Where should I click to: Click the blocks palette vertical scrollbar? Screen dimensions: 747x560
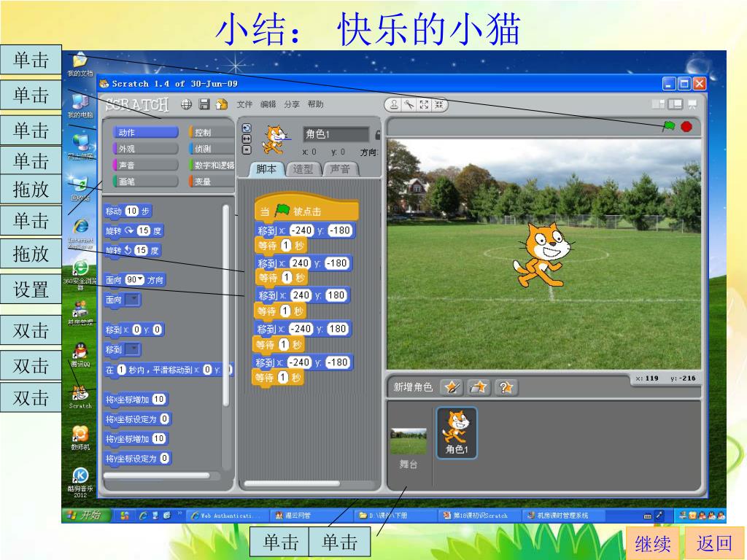(226, 305)
